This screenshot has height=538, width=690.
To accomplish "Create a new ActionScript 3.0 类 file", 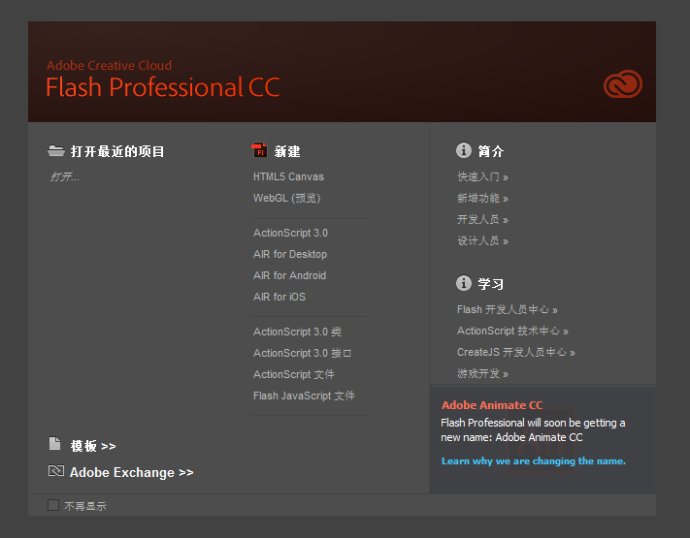I will 297,332.
